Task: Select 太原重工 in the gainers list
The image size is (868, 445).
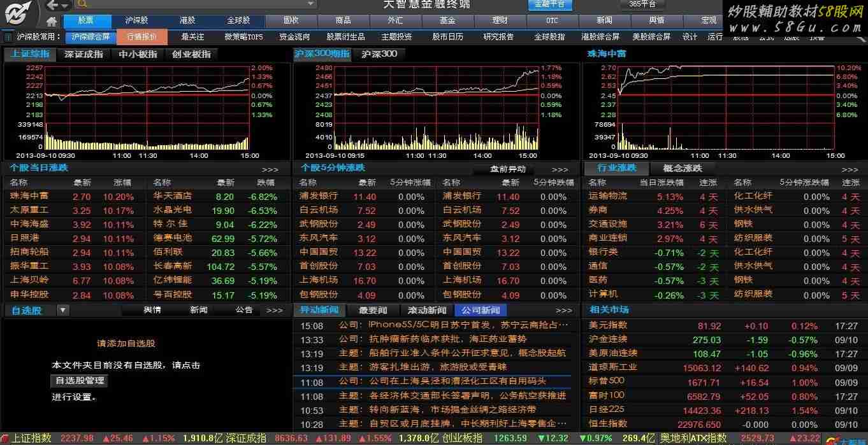Action: click(29, 210)
